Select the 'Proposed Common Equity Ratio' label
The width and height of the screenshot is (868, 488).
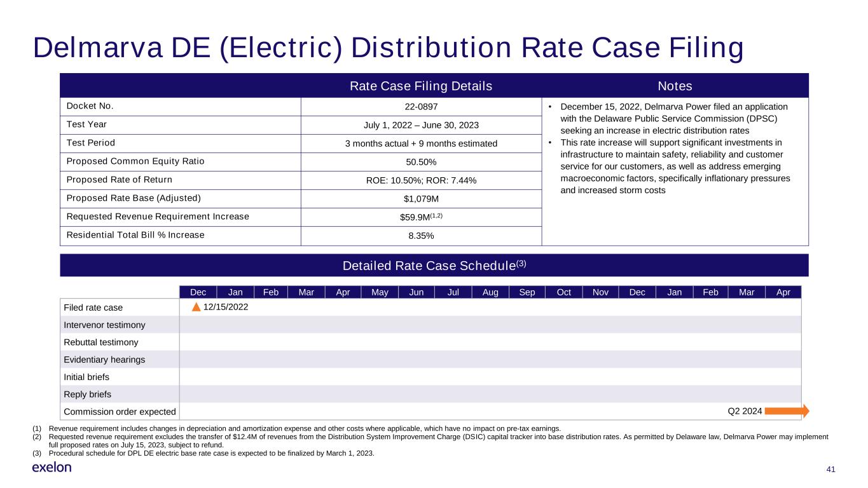tap(135, 161)
